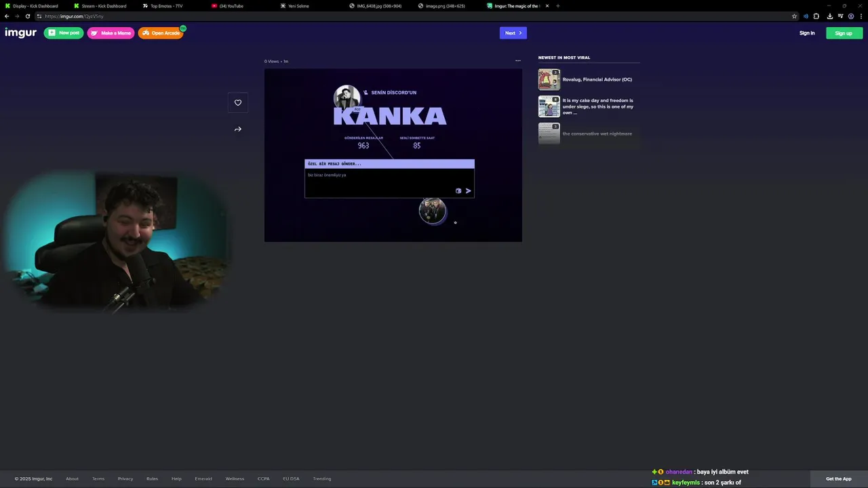Open the browser profile avatar
This screenshot has width=868, height=488.
(x=851, y=16)
